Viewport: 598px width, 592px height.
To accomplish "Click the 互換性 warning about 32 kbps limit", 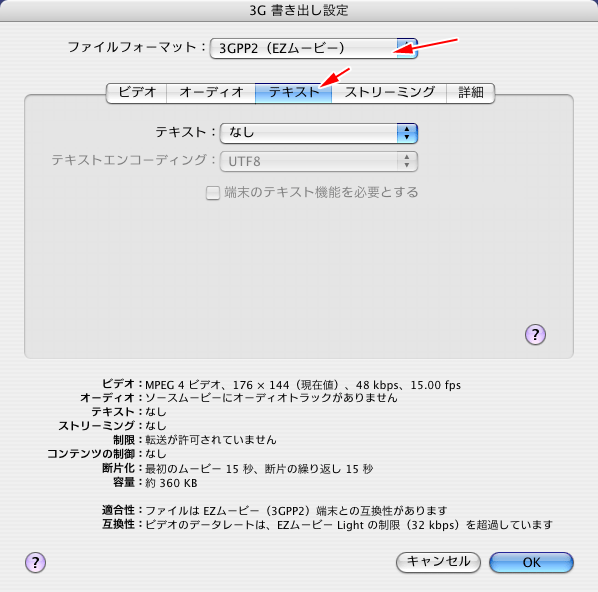I will click(x=327, y=525).
